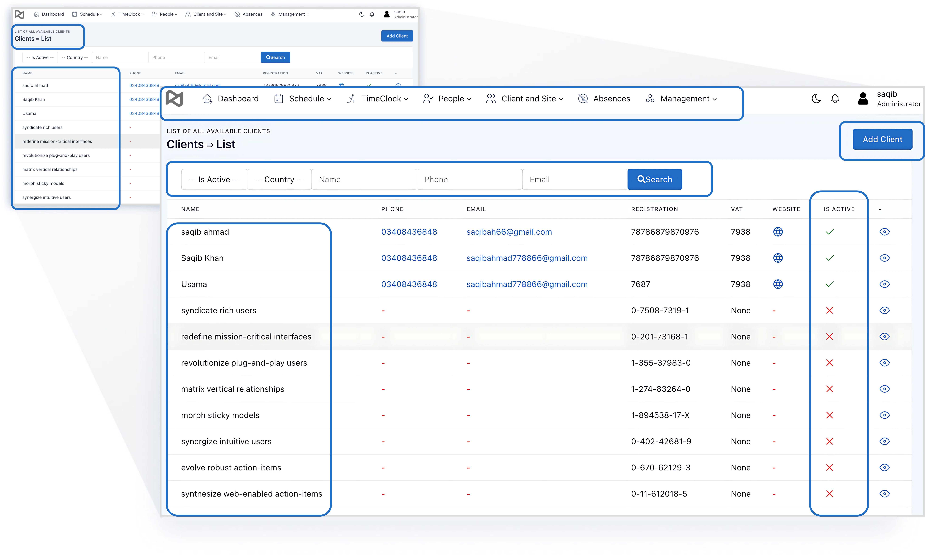The height and width of the screenshot is (560, 925).
Task: Click the Client and Site icon in front window
Action: click(491, 99)
